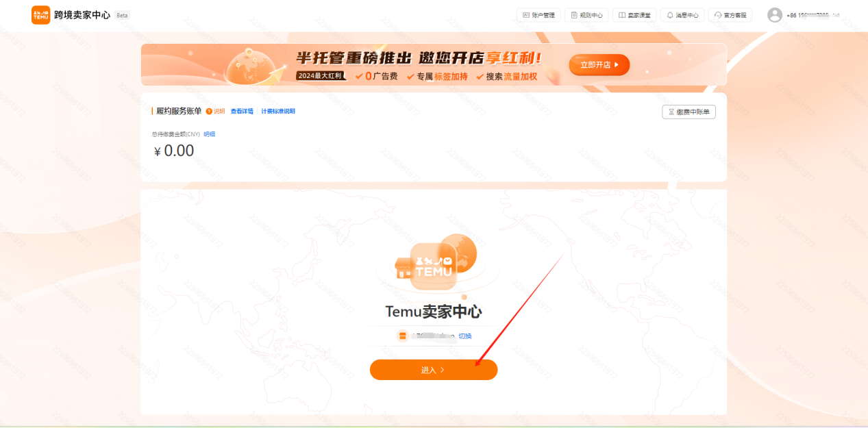Click the 总待缴费金额(CNY) label
The image size is (868, 428).
(x=176, y=134)
